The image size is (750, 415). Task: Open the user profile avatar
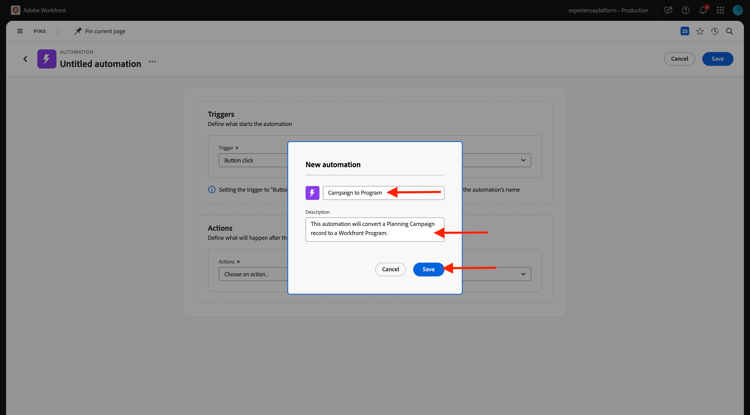[738, 10]
